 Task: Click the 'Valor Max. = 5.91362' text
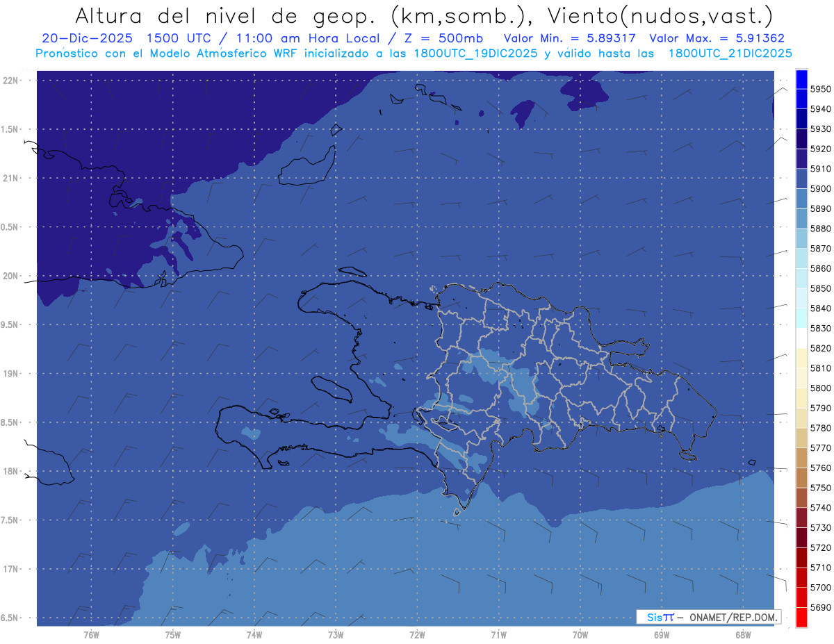[717, 38]
